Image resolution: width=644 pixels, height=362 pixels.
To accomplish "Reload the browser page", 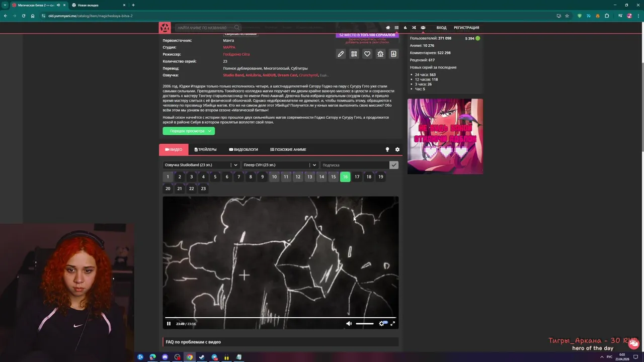I will (23, 16).
